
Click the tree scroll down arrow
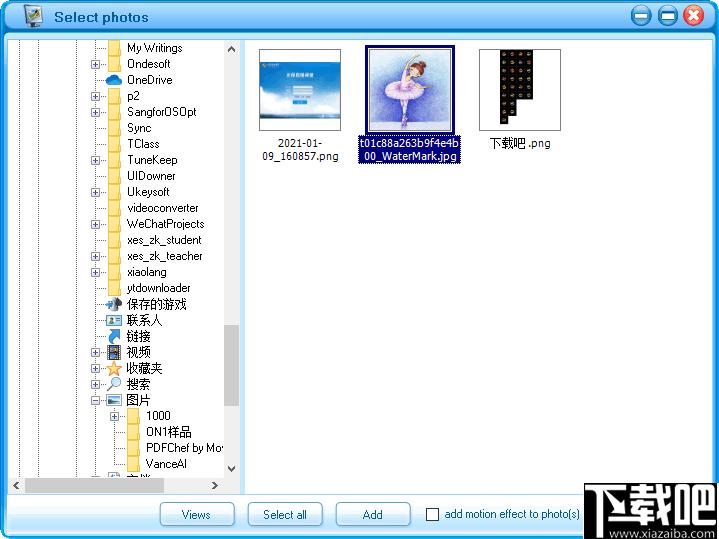point(232,469)
